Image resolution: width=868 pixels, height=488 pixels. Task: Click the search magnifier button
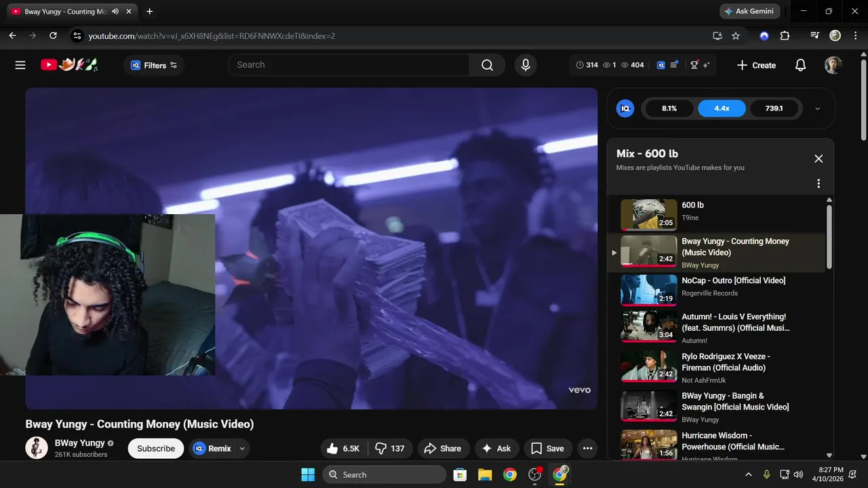click(487, 65)
